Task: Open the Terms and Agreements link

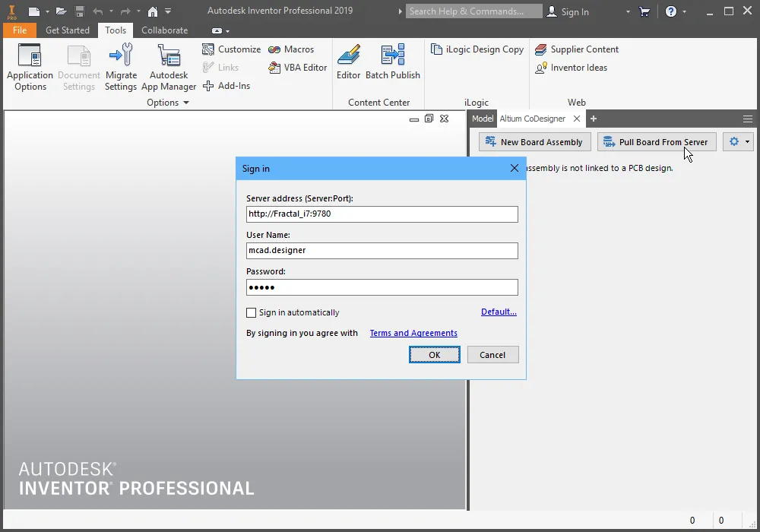Action: (413, 334)
